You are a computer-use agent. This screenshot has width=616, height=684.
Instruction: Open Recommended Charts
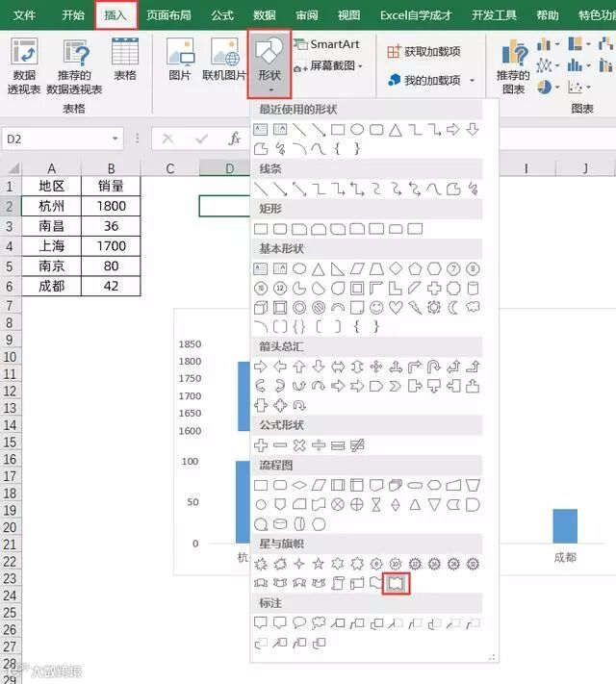tap(513, 65)
